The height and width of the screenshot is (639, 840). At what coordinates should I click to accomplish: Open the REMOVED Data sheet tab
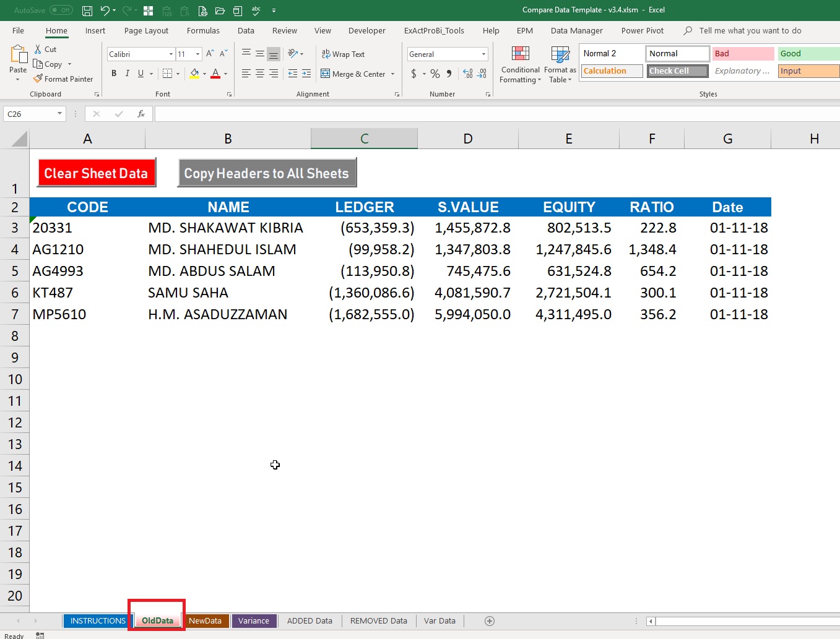(x=379, y=621)
